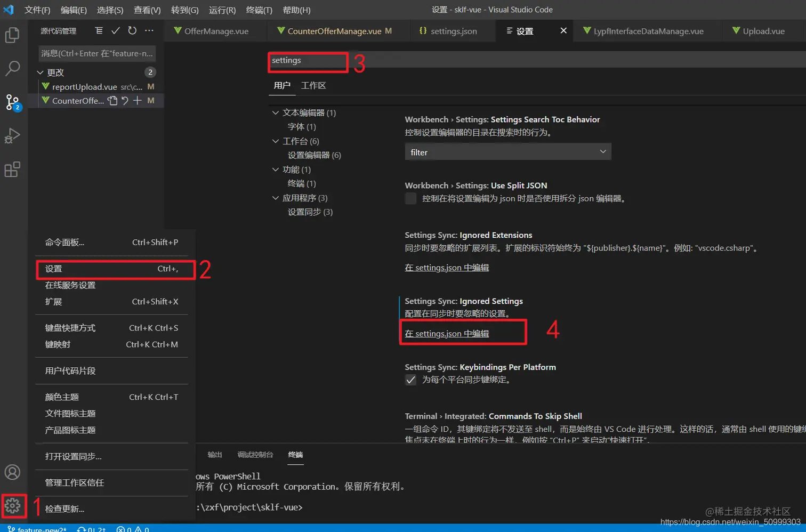Click the Manage gear icon
Screen dimensions: 806x532
point(13,505)
